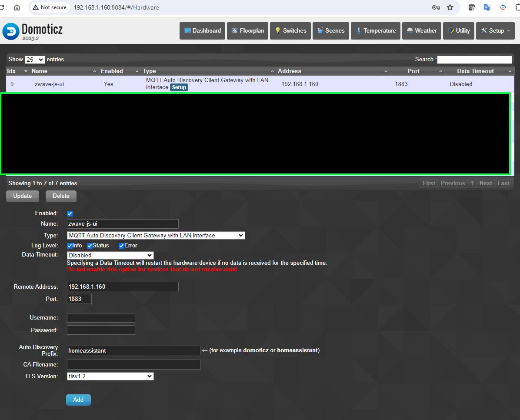Open the TLS Version dropdown
Viewport: 520px width, 420px height.
[x=110, y=377]
